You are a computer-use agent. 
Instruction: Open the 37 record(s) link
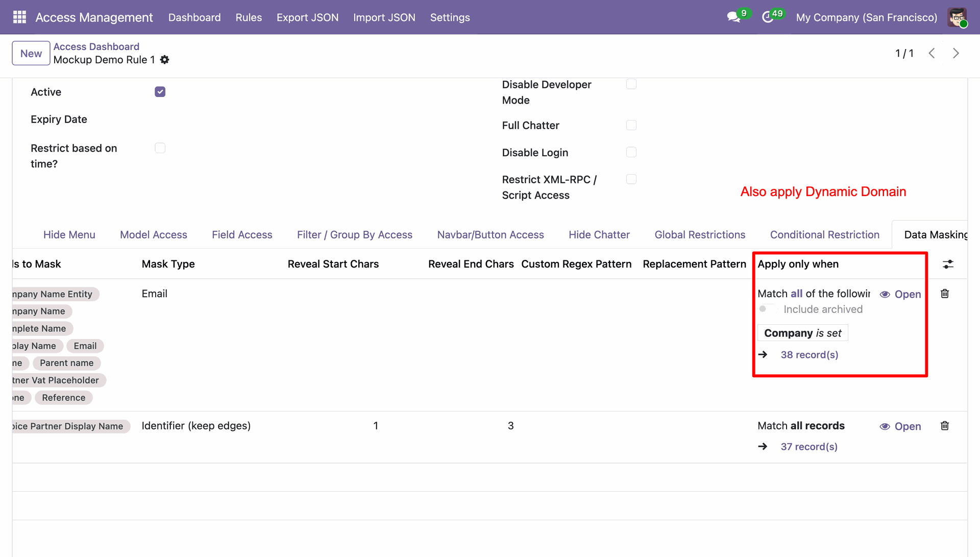809,446
